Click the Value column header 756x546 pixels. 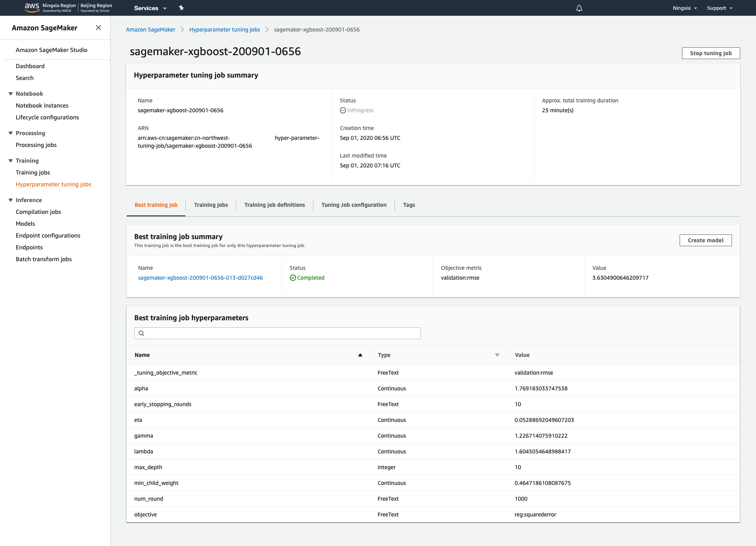522,355
